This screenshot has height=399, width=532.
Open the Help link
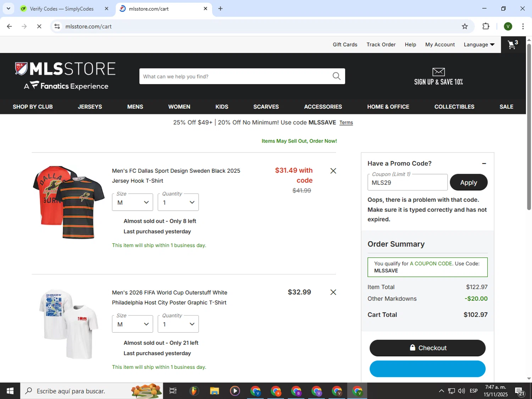pyautogui.click(x=410, y=44)
